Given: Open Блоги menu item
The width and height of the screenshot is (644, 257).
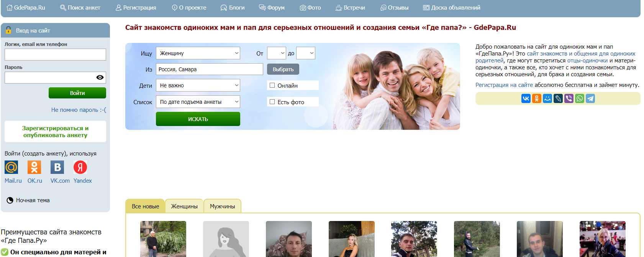Looking at the screenshot, I should pos(233,8).
